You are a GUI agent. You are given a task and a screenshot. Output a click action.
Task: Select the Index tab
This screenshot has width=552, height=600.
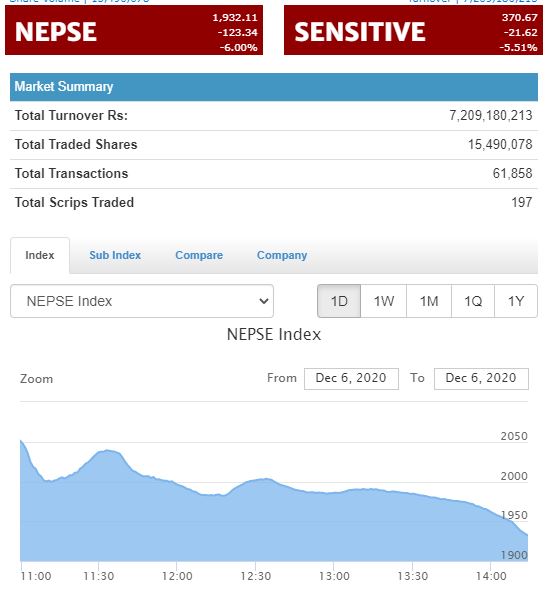click(x=40, y=255)
